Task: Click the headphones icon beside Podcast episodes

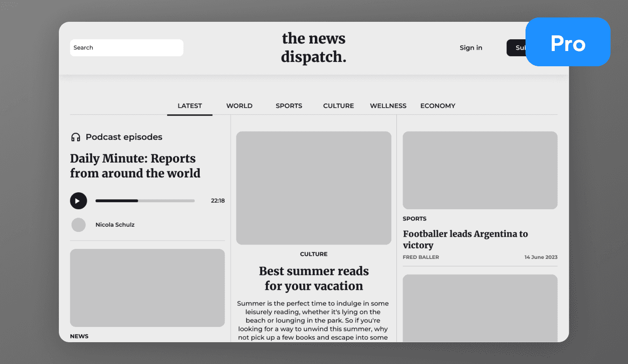Action: pos(75,137)
